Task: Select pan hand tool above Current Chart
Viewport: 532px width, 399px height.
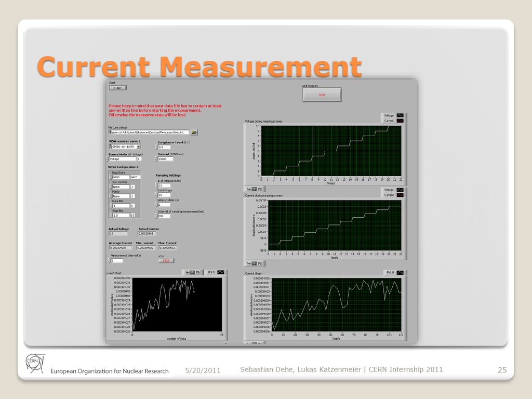Action: (198, 272)
